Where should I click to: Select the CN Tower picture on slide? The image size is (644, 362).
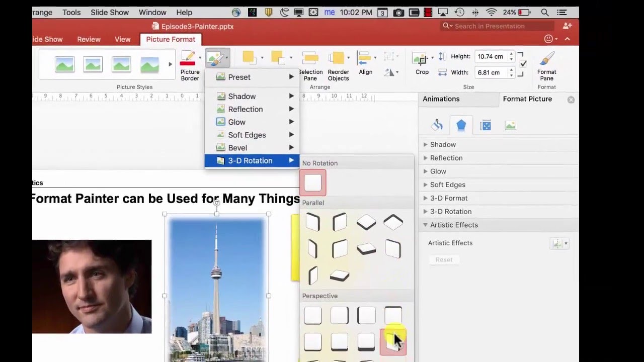click(216, 289)
